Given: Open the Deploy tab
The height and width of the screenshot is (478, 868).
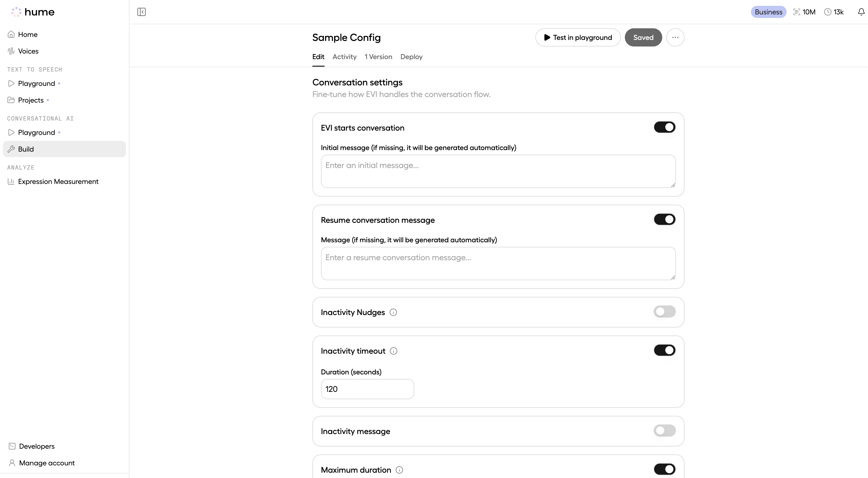Looking at the screenshot, I should 411,57.
